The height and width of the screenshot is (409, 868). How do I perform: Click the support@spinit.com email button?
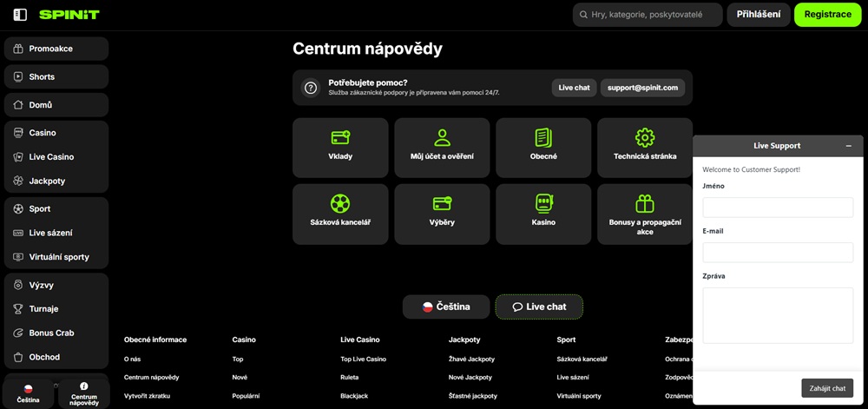click(642, 88)
